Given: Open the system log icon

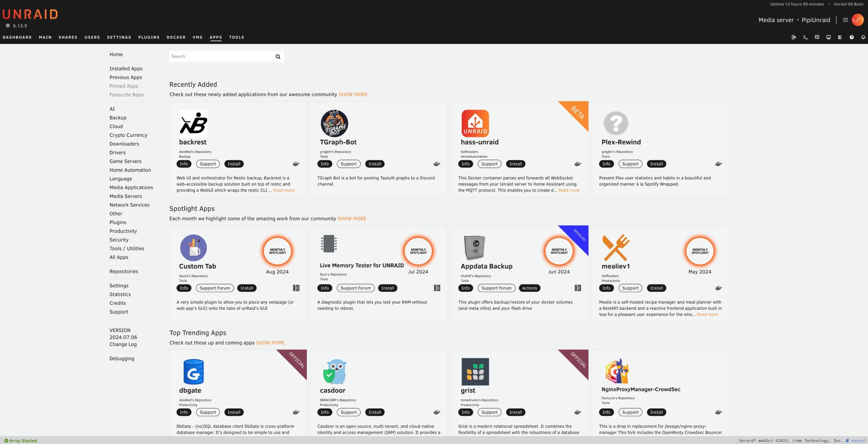Looking at the screenshot, I should (x=840, y=37).
